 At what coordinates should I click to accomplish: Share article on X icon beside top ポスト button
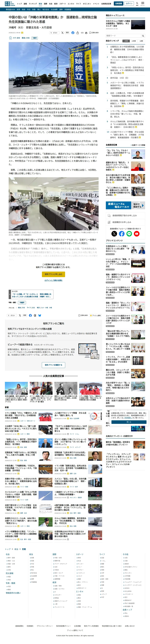tap(62, 33)
